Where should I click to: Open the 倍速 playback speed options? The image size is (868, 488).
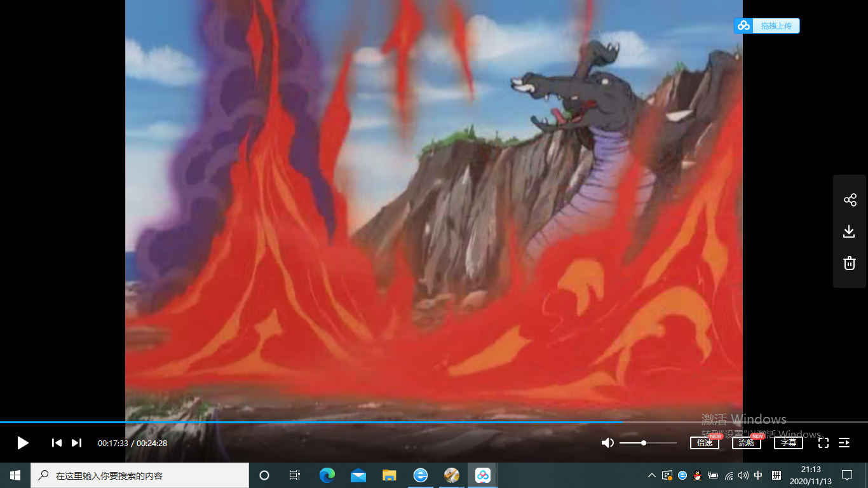point(705,443)
